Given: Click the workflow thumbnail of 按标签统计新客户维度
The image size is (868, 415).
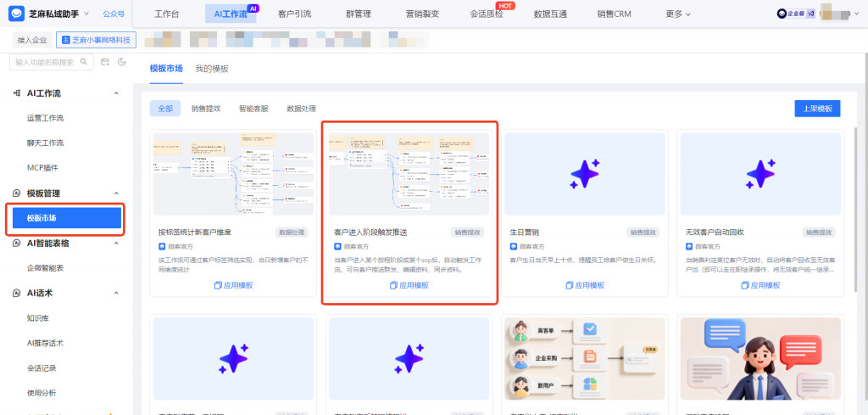Looking at the screenshot, I should click(234, 173).
